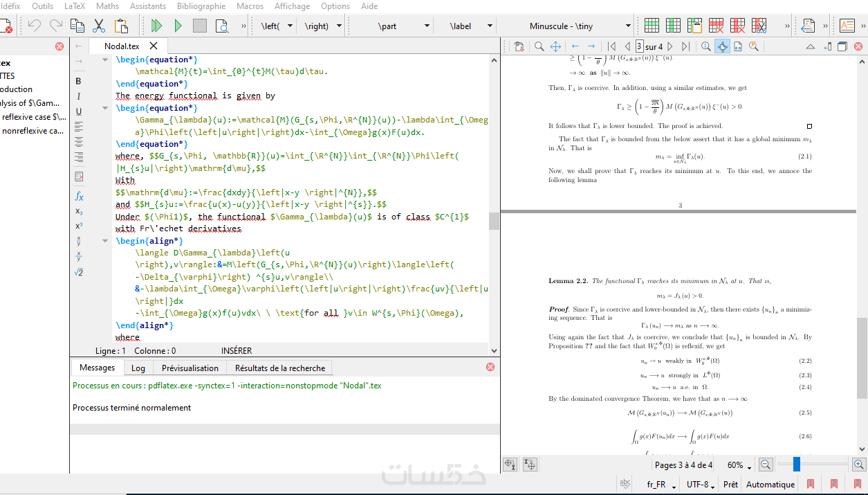Cut selection with the scissors icon
868x495 pixels.
[x=99, y=26]
